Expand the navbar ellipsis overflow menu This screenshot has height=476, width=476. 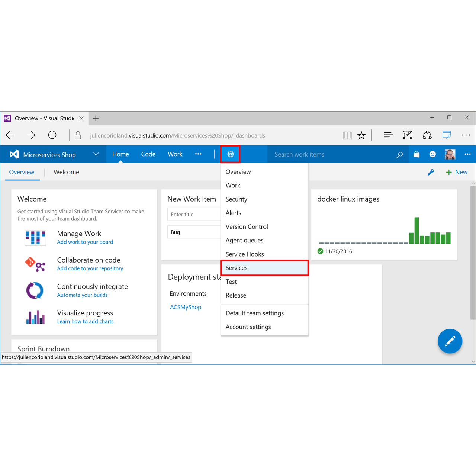(x=198, y=154)
